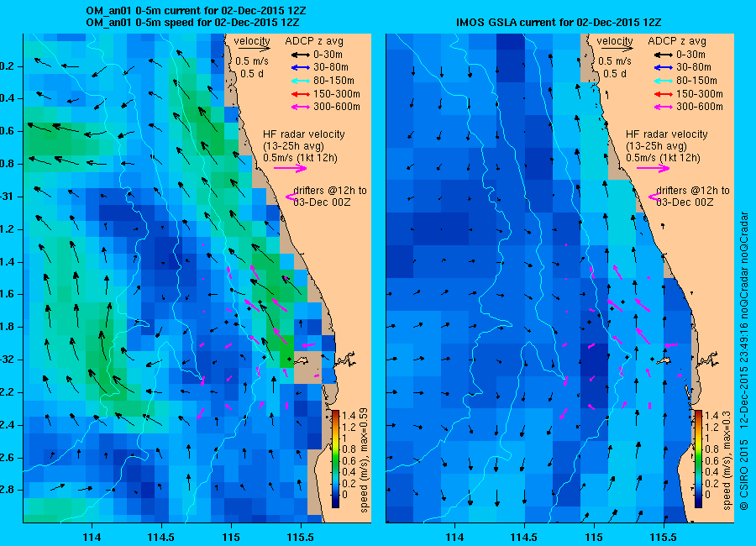Click the right map speed color bar
The width and height of the screenshot is (756, 546).
698,459
